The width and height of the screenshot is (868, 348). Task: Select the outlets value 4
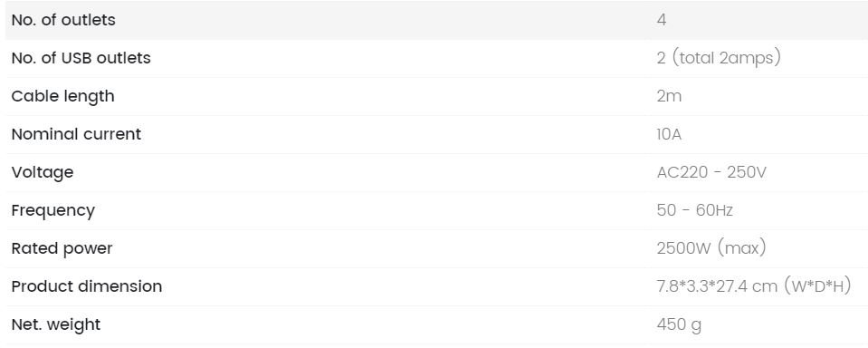pos(662,20)
